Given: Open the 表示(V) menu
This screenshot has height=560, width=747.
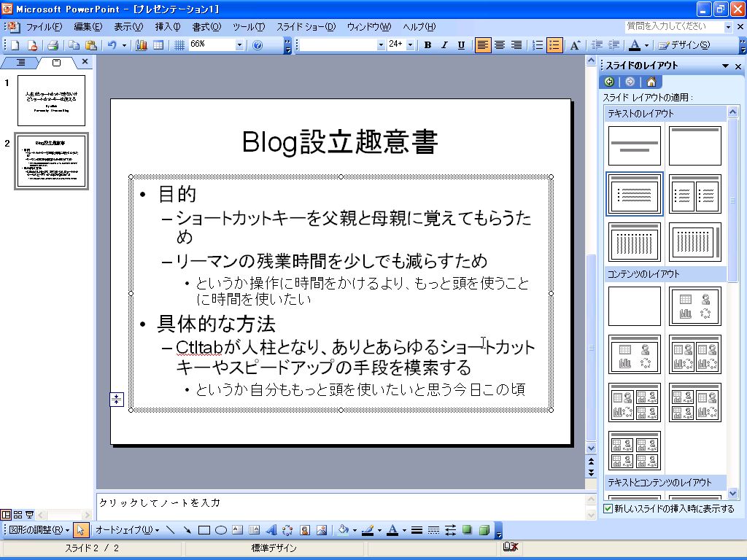Looking at the screenshot, I should (128, 27).
